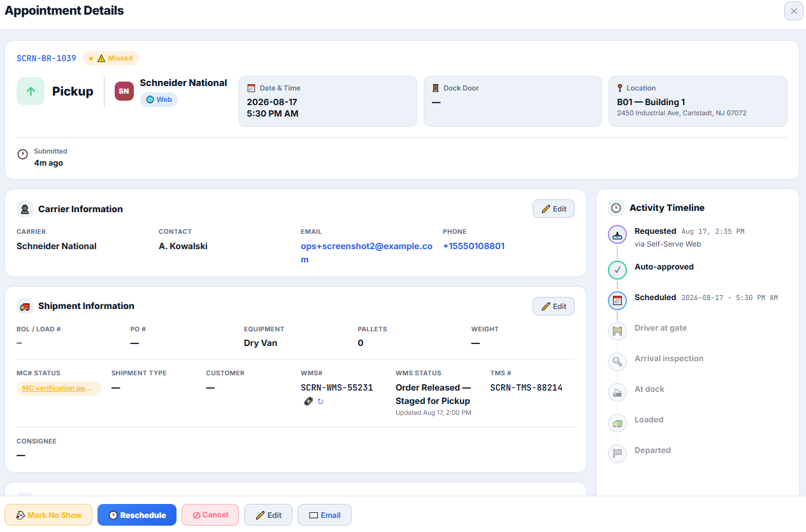Click the calendar icon beside Date & Time
Viewport: 806px width, 532px height.
tap(251, 88)
